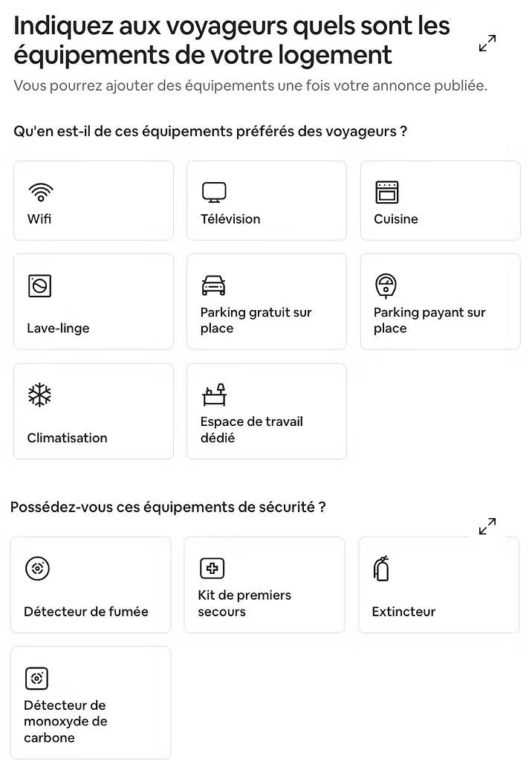Enable the Détecteur de monoxyde de carbone option

91,702
